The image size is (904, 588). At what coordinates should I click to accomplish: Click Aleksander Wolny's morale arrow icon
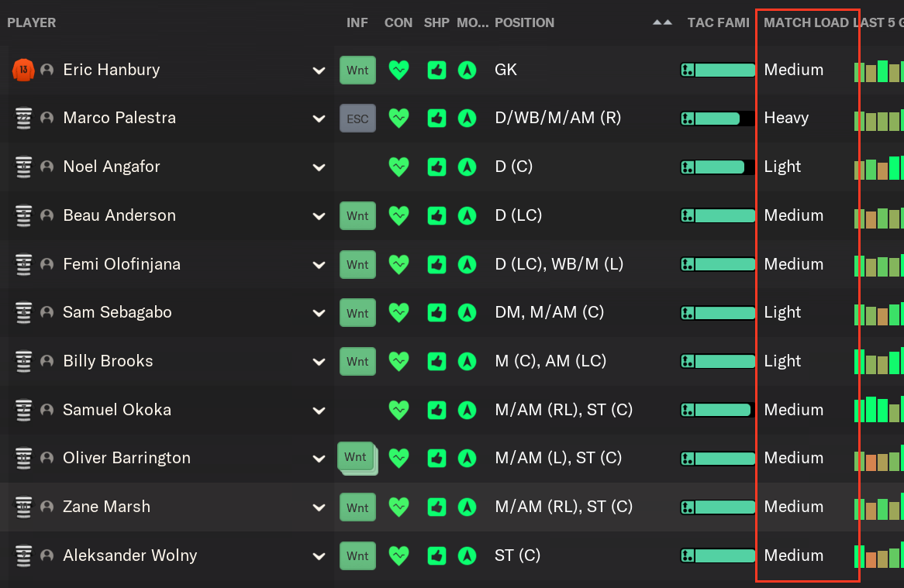467,555
